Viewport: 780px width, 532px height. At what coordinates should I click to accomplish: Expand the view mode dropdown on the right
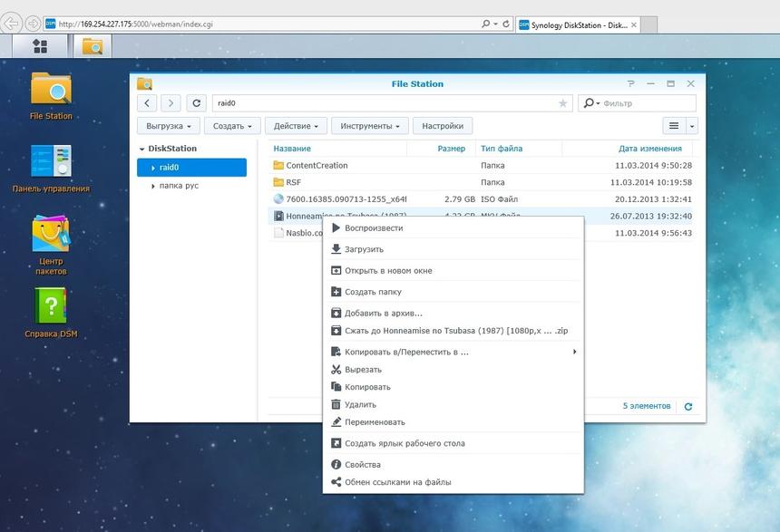(690, 125)
